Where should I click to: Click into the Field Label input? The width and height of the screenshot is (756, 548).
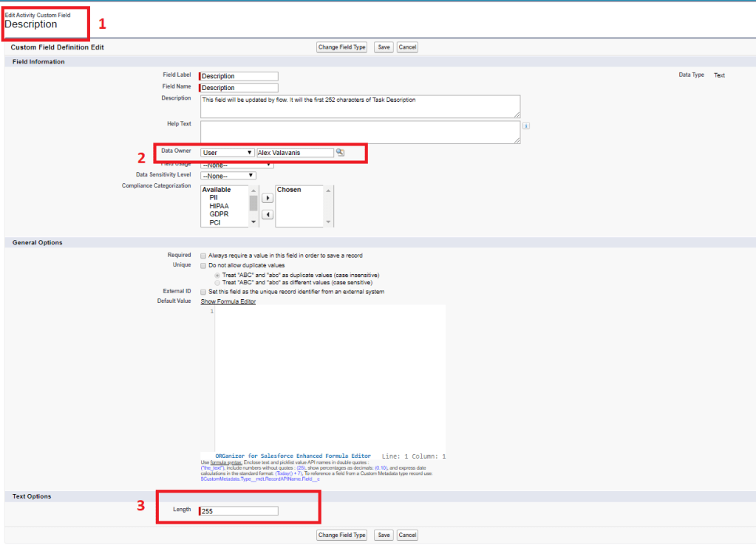239,76
